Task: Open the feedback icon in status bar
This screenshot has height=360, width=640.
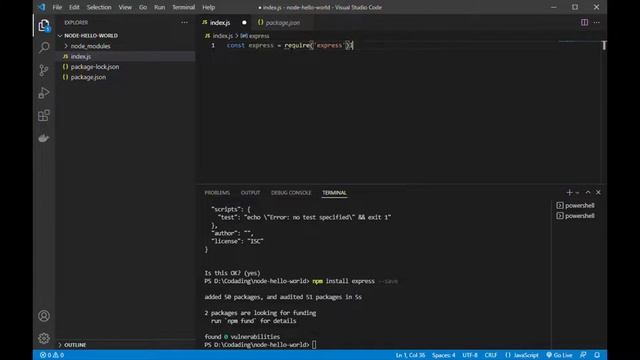Action: pyautogui.click(x=583, y=355)
